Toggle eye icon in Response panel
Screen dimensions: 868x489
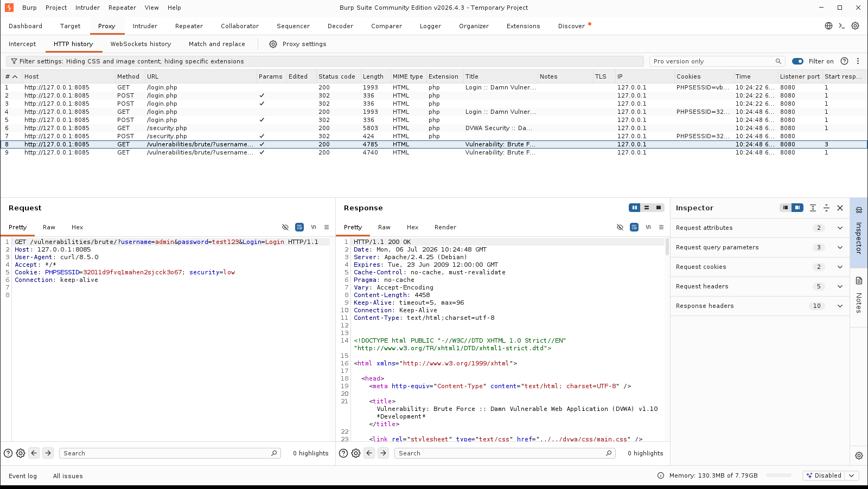coord(620,227)
